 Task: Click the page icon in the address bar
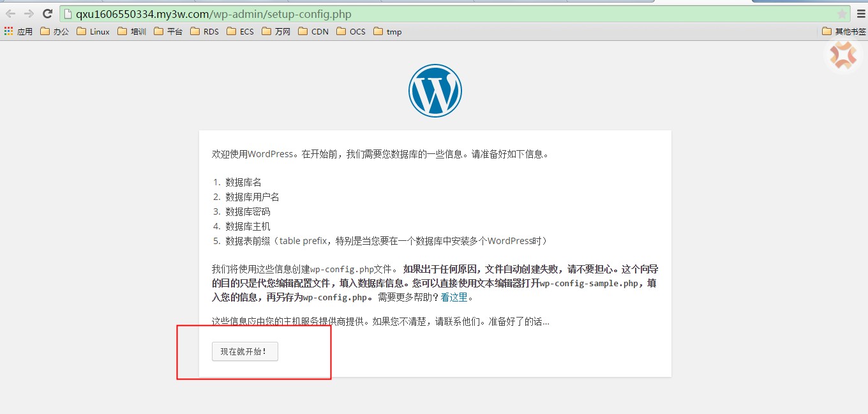point(68,14)
